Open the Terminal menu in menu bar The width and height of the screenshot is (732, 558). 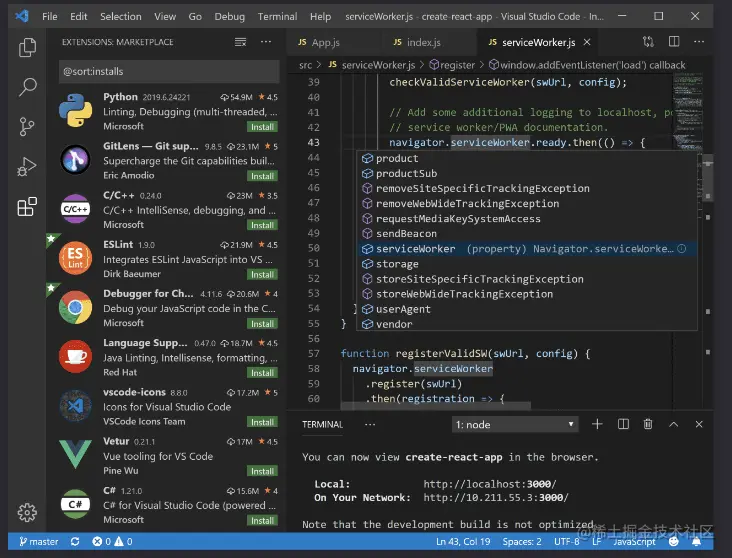pyautogui.click(x=278, y=17)
